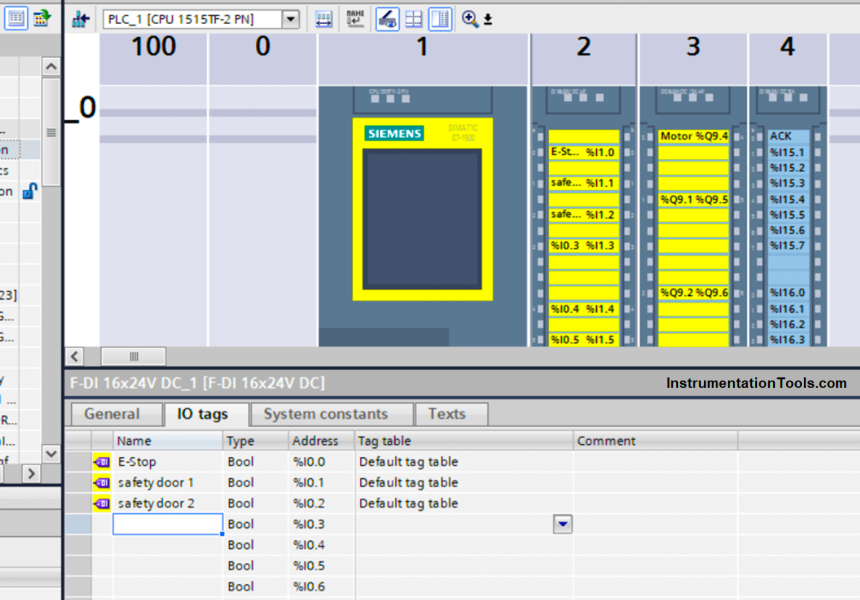Click the %I0.0 address cell
Viewport: 860px width, 600px height.
click(321, 462)
